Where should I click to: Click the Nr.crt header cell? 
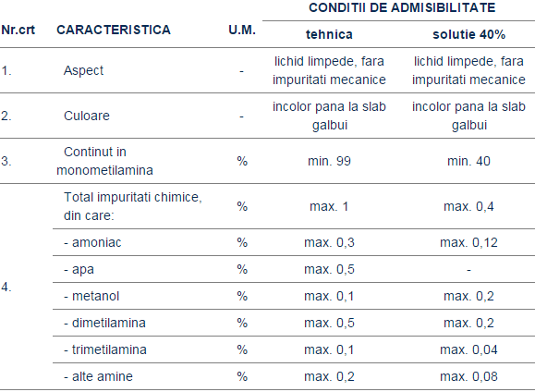[18, 30]
